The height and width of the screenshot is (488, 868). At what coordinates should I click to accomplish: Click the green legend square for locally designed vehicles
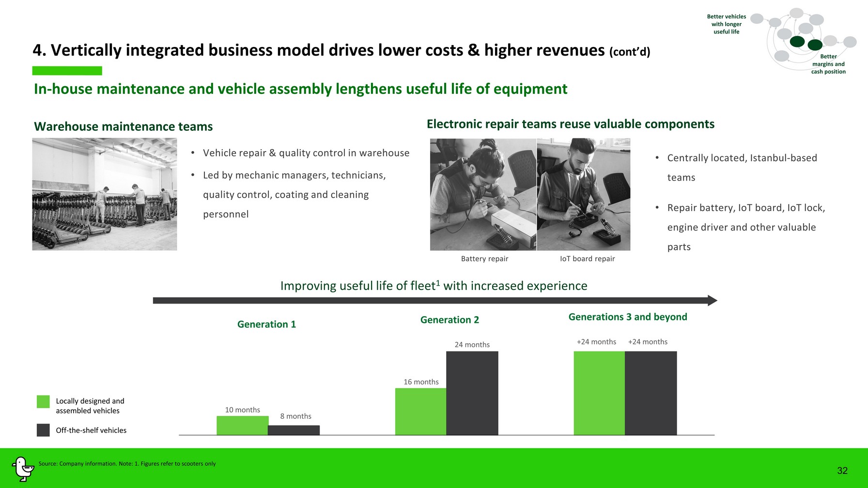tap(43, 401)
